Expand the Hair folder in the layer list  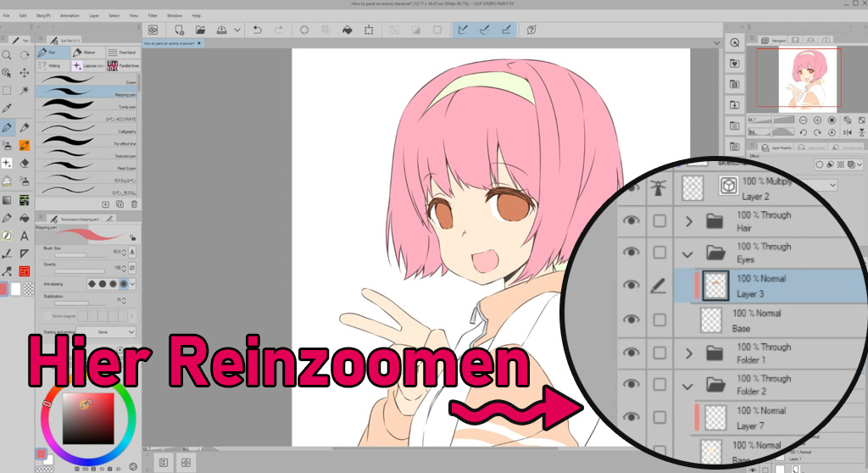[689, 222]
